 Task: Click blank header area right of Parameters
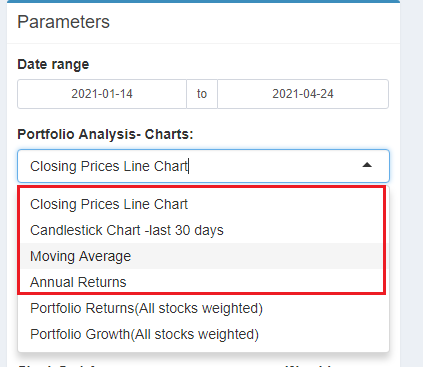(x=253, y=22)
